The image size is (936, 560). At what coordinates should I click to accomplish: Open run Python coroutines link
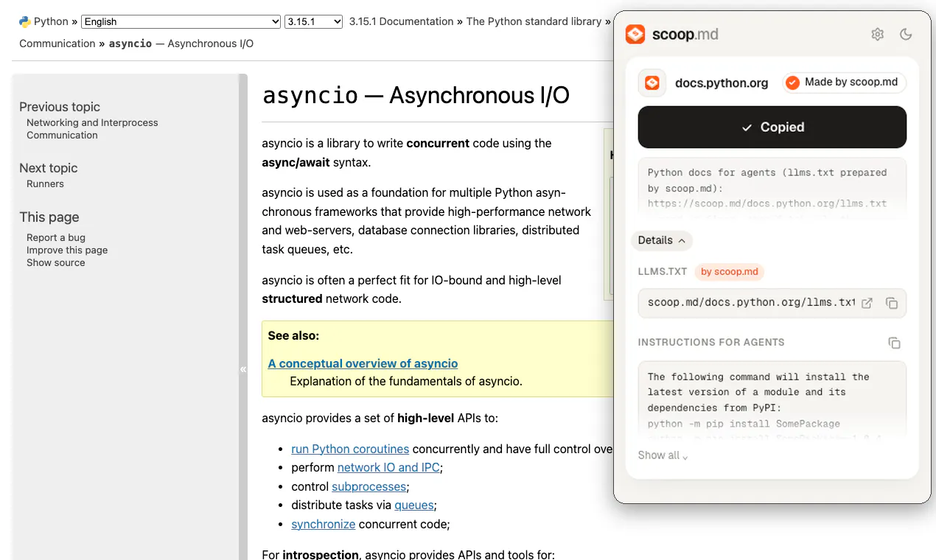click(x=350, y=449)
